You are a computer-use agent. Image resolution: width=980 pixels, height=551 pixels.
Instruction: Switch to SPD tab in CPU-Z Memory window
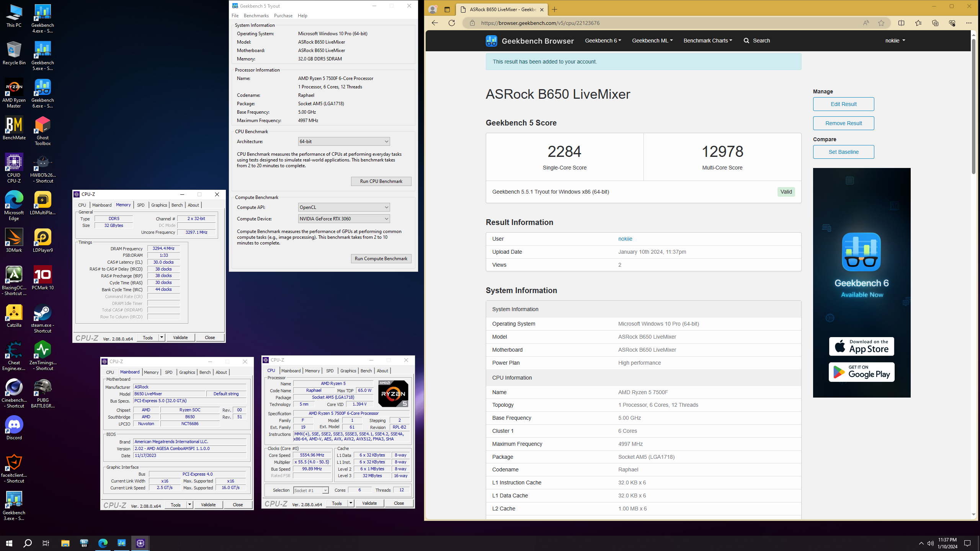tap(141, 205)
